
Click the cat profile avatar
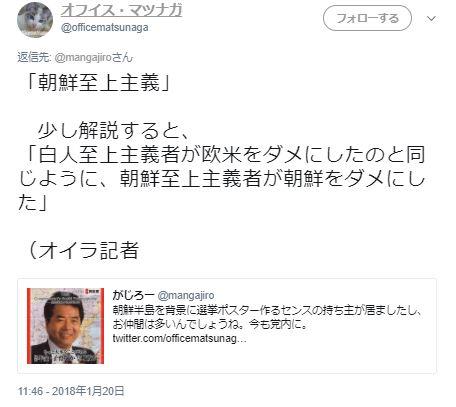pyautogui.click(x=35, y=20)
